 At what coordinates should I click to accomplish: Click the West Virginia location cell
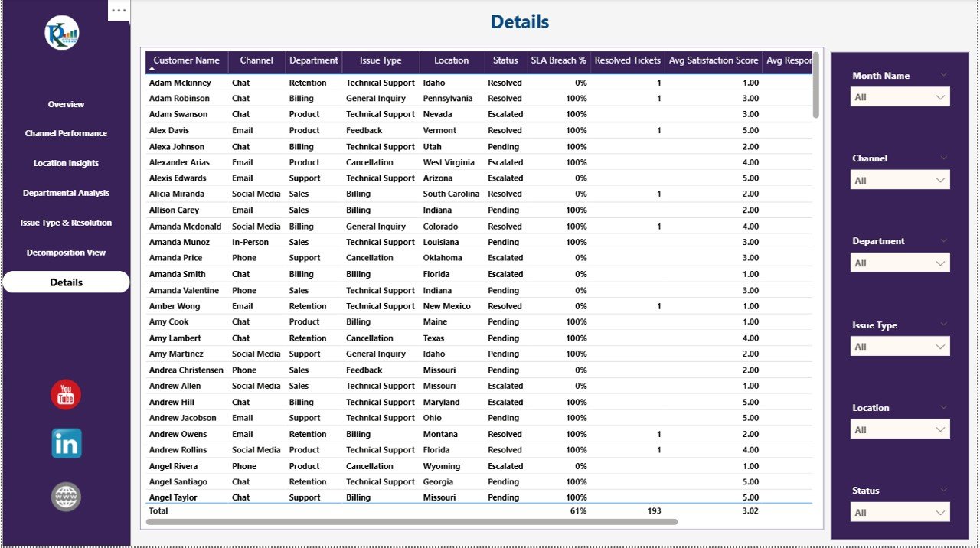450,162
